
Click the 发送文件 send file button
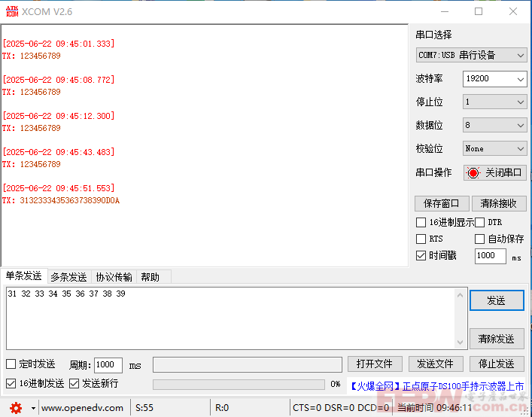pyautogui.click(x=436, y=364)
